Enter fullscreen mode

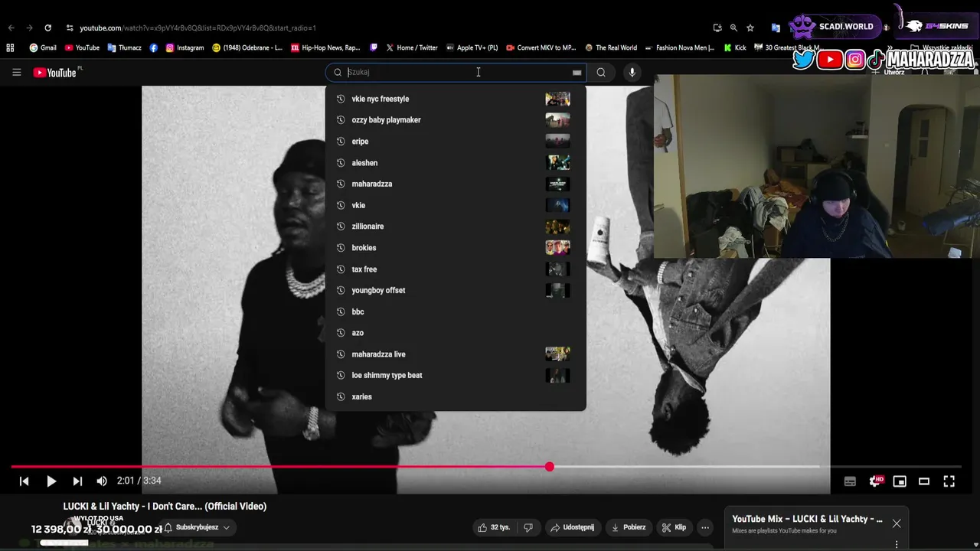(x=949, y=481)
